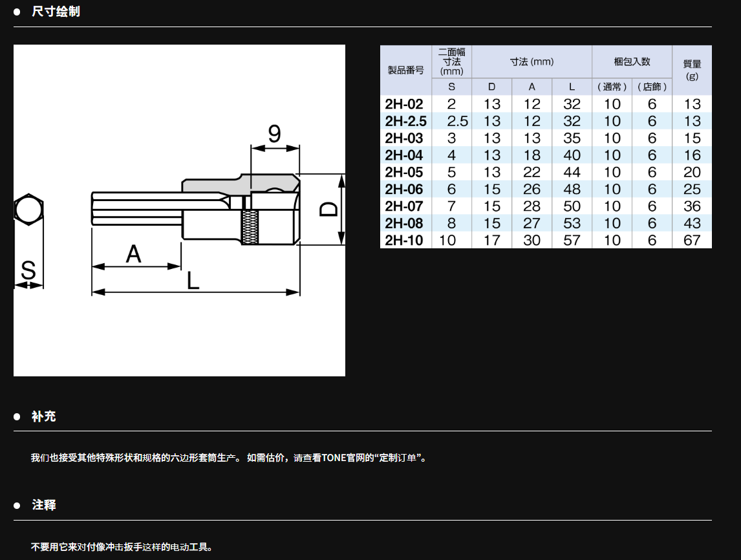
Task: Click the hexagon cross-section shape in the drawing
Action: click(x=28, y=210)
